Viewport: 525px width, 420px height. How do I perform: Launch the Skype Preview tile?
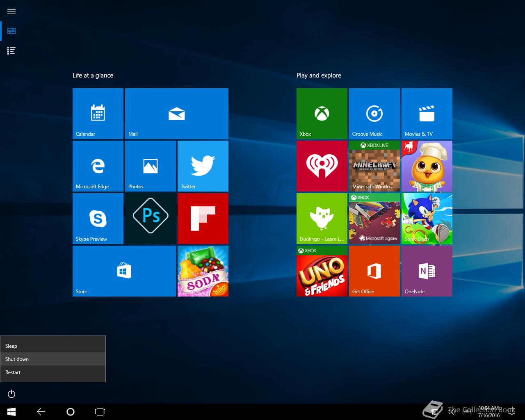click(x=98, y=219)
